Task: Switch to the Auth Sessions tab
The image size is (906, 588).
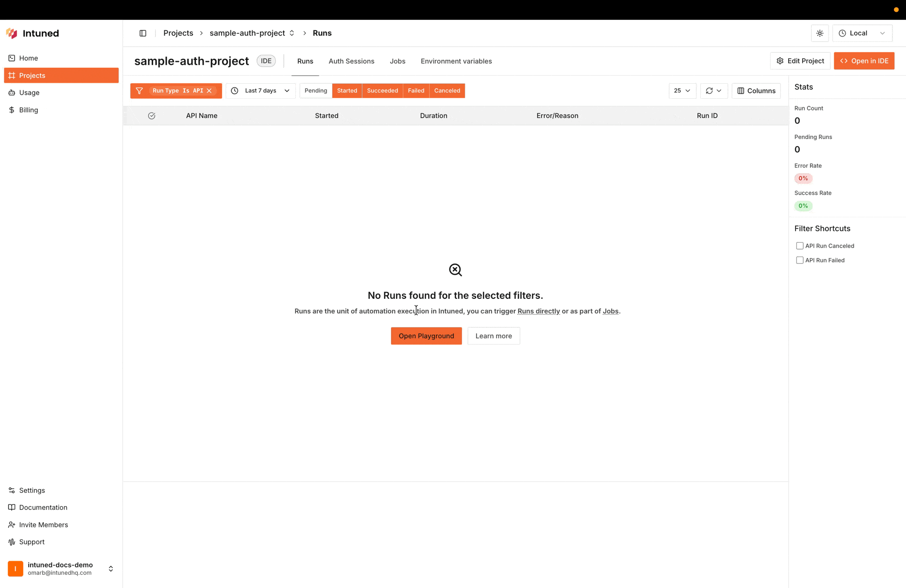Action: [351, 61]
